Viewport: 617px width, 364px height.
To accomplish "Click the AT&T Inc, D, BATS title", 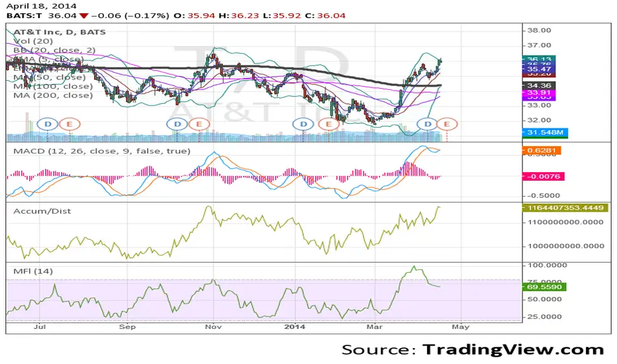I will (x=60, y=32).
